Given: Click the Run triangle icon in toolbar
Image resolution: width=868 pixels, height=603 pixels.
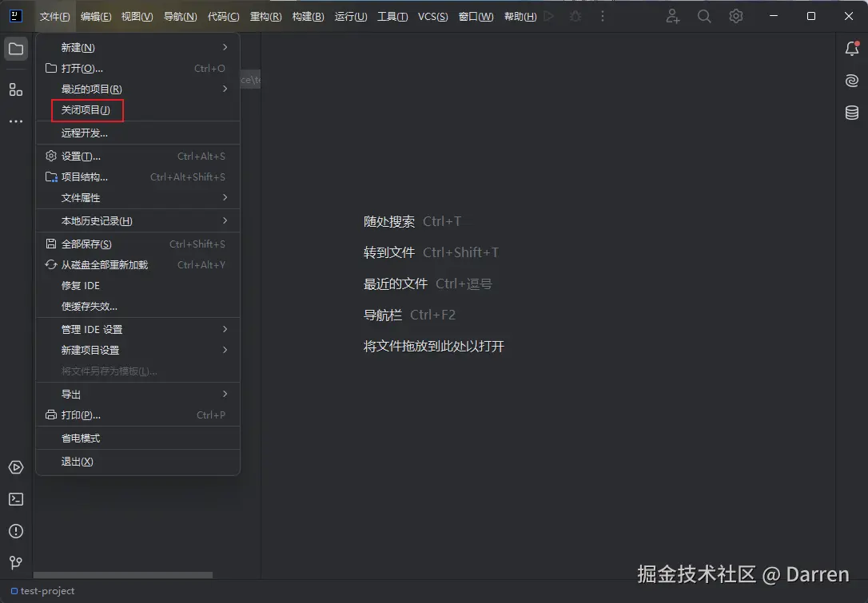Looking at the screenshot, I should 548,16.
